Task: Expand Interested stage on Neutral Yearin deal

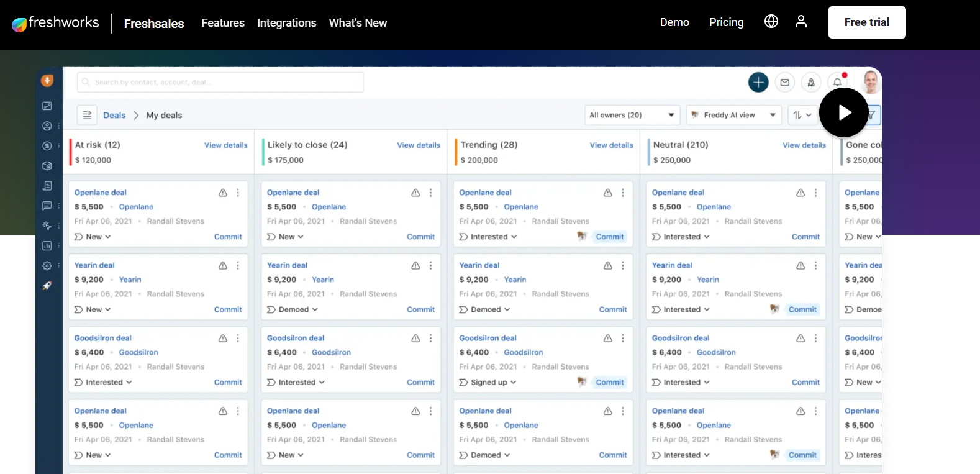Action: pos(681,309)
